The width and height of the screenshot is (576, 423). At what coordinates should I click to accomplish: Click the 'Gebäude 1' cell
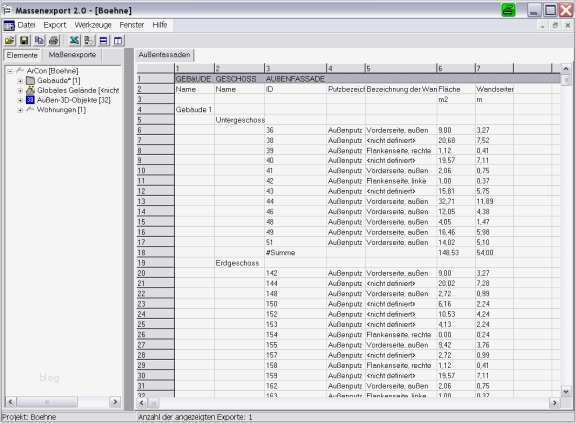(x=194, y=109)
